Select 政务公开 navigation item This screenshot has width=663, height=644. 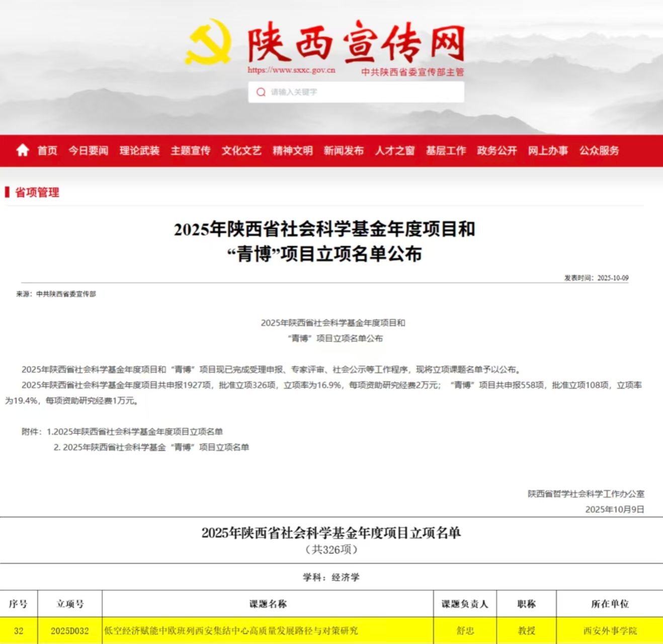(x=497, y=150)
